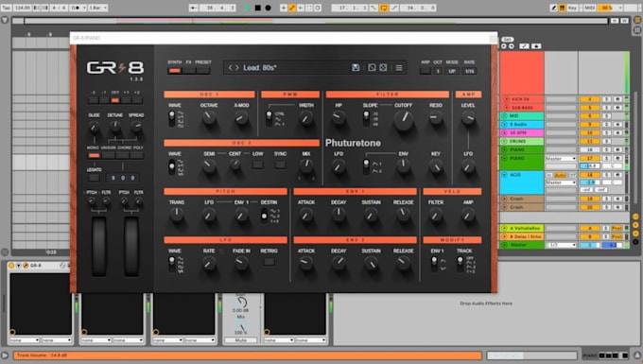Unfold the Master track

[504, 245]
